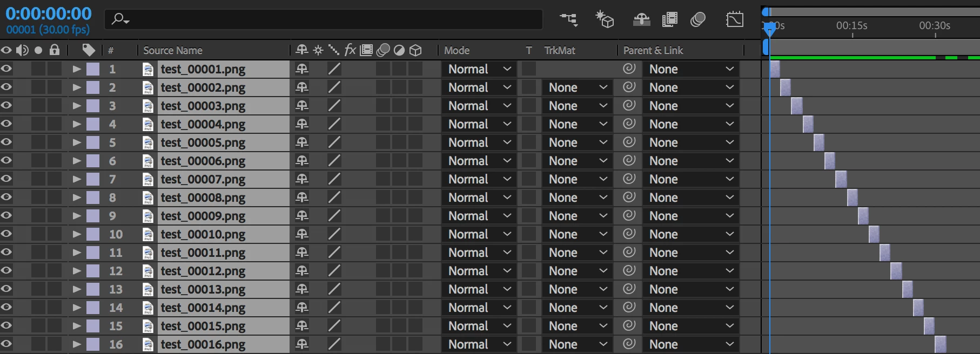Click the frame rate readout 00001 (30.00 fps)
Screen dimensions: 980x354
(48, 30)
